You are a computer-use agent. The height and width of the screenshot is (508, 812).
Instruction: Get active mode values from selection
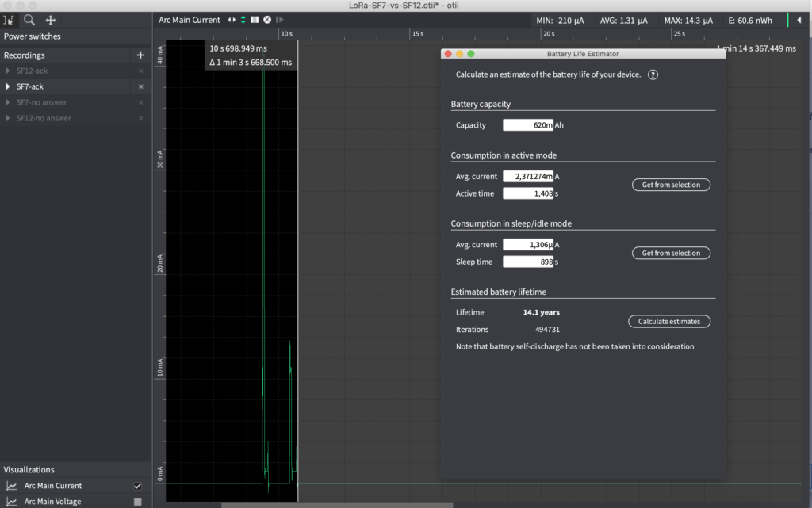pyautogui.click(x=671, y=185)
